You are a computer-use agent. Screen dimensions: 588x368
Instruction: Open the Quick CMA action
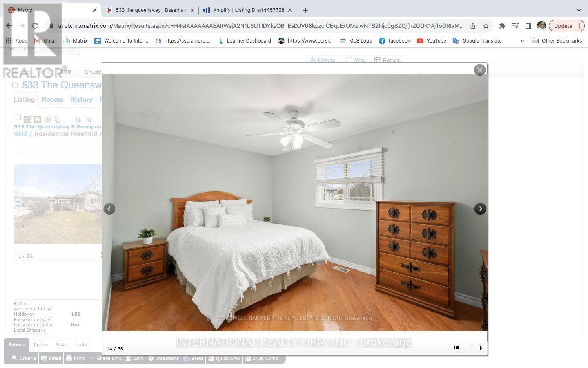pos(224,358)
